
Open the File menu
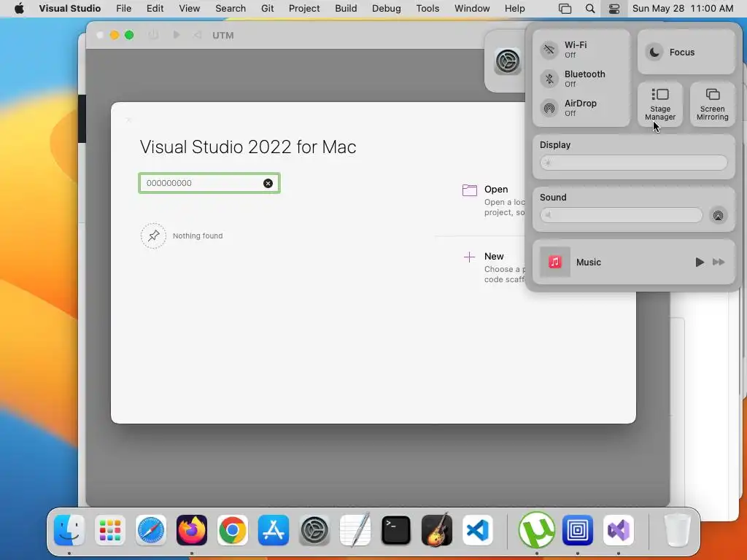point(124,9)
